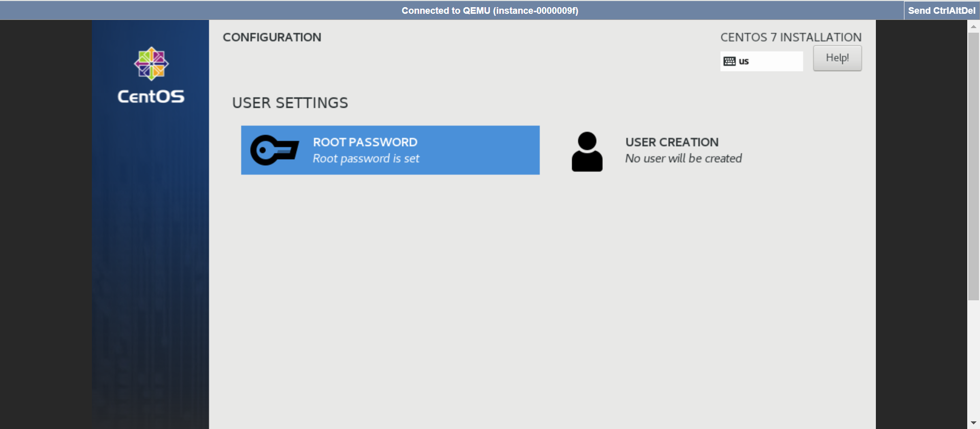Click the 'us' keyboard layout indicator
This screenshot has width=980, height=429.
744,61
